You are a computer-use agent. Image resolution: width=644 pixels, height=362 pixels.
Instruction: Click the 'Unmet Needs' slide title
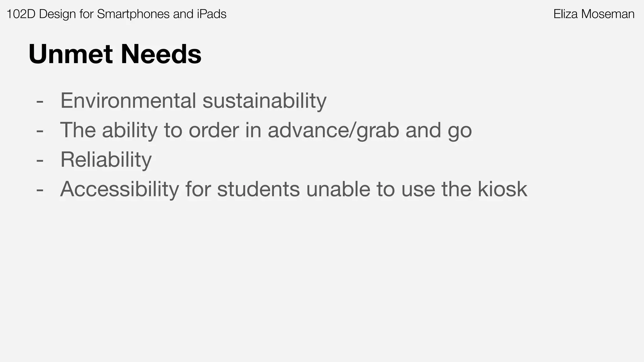pos(115,54)
